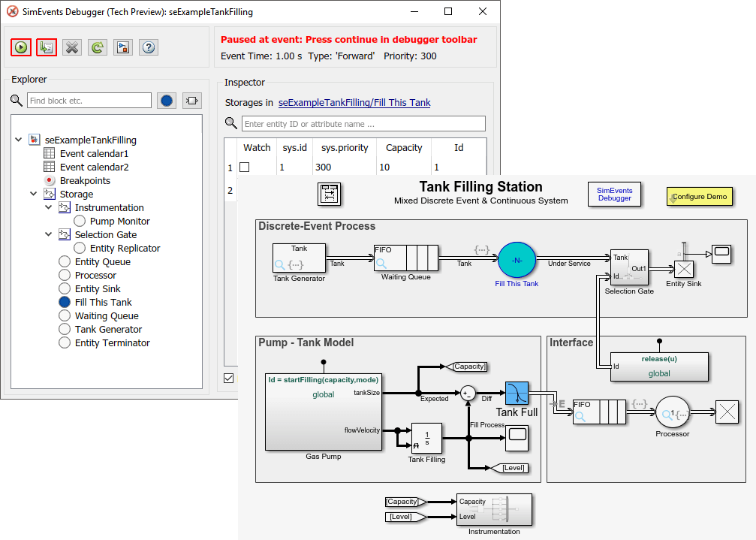Click the Fill Process scope block

coord(517,439)
